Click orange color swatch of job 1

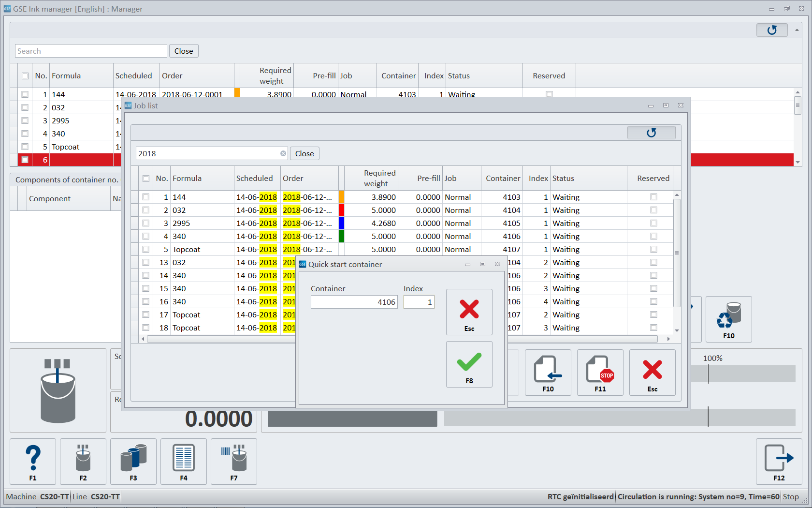click(x=341, y=197)
